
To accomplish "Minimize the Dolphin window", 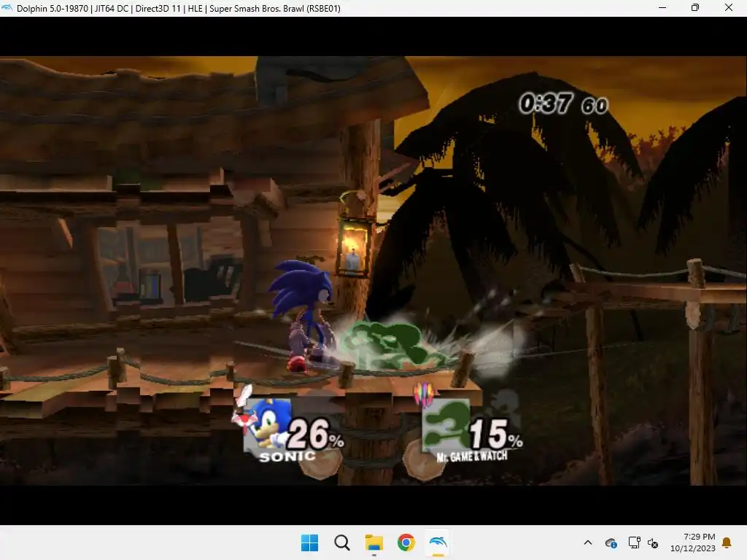I will [662, 7].
